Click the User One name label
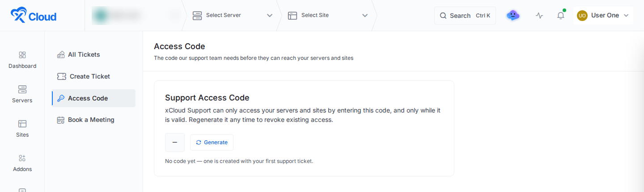The image size is (644, 192). 605,16
